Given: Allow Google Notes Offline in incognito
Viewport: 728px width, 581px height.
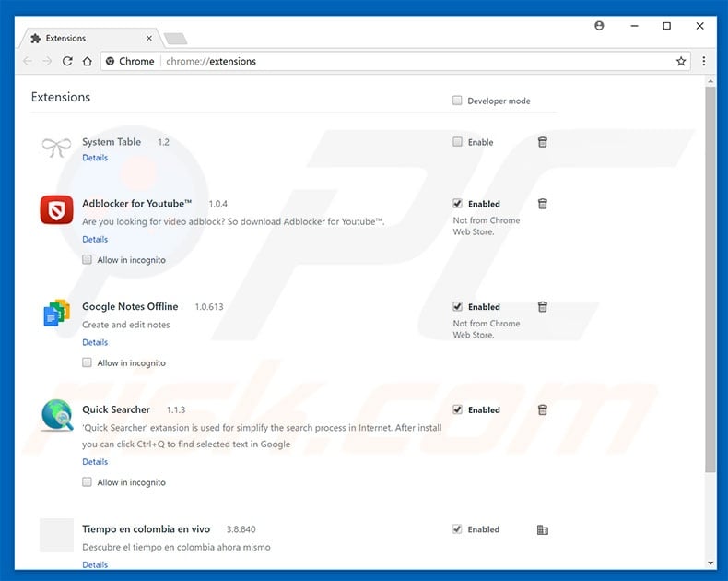Looking at the screenshot, I should click(x=88, y=363).
